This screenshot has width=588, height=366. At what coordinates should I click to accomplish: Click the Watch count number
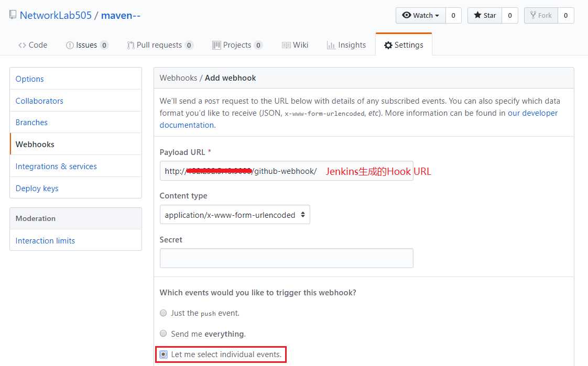pyautogui.click(x=453, y=15)
